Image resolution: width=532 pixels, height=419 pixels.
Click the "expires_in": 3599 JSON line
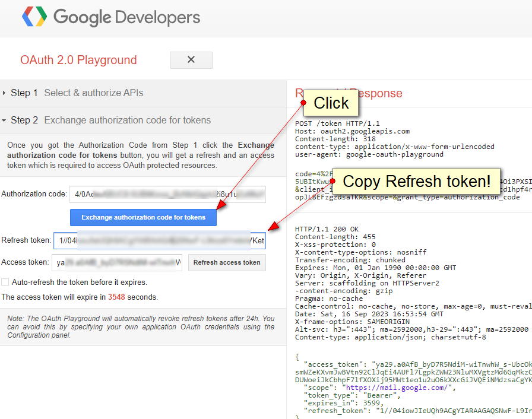(344, 403)
